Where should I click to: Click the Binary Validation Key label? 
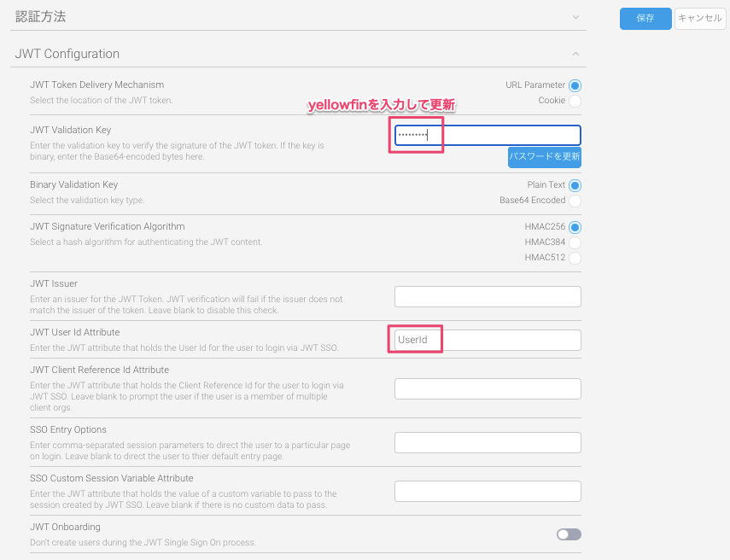pyautogui.click(x=74, y=184)
